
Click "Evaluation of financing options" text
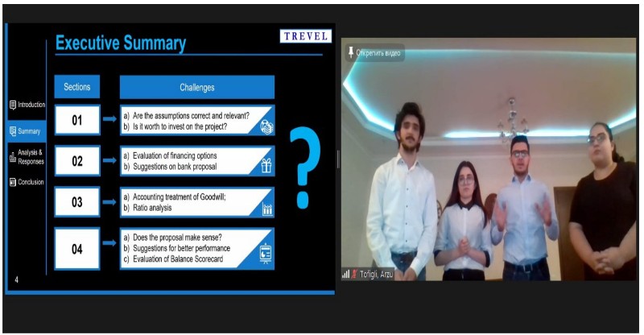175,155
